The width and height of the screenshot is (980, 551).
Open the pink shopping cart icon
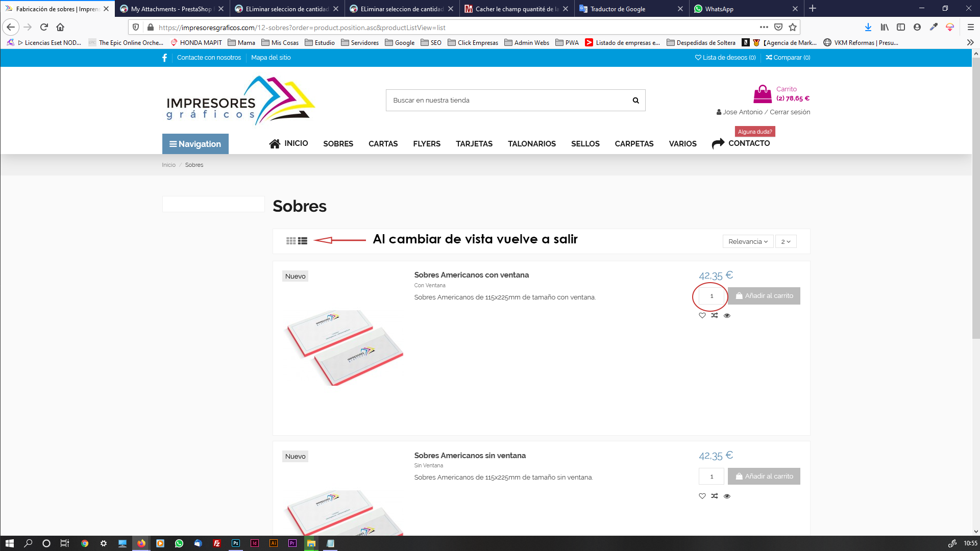tap(762, 94)
